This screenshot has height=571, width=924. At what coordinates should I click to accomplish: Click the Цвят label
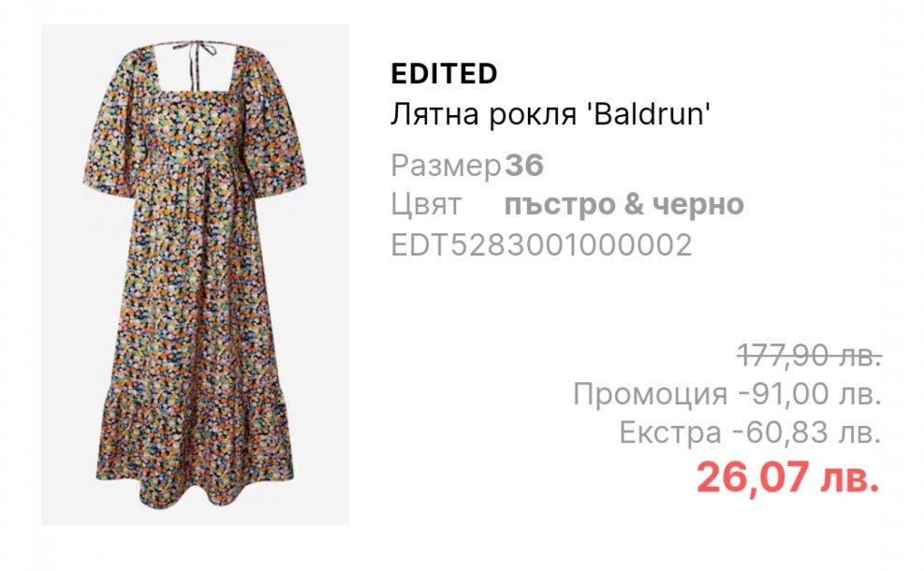click(426, 205)
